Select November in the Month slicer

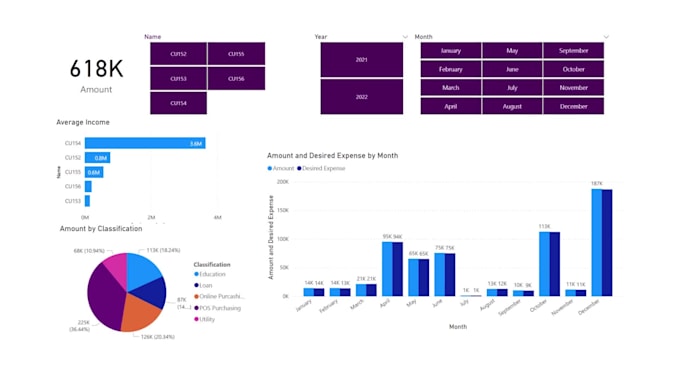573,88
